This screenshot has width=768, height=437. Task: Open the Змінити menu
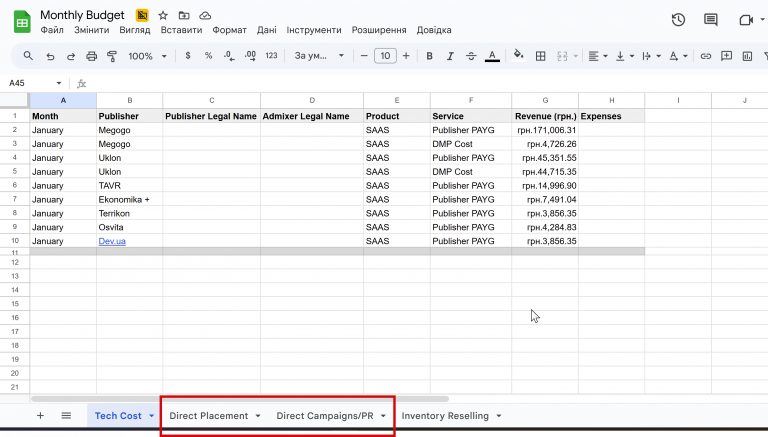92,30
